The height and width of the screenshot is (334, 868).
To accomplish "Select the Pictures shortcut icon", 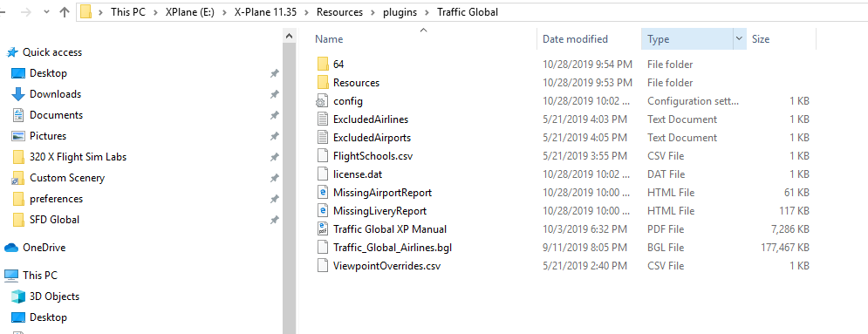I will pos(18,136).
